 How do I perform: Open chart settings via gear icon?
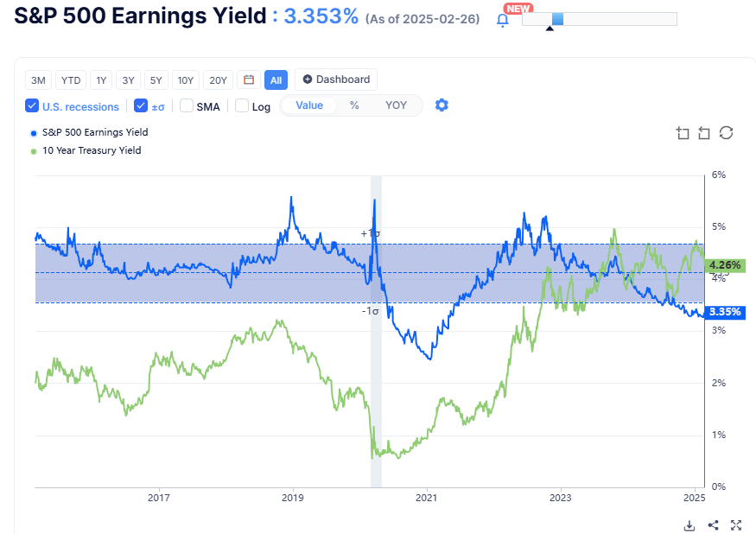coord(442,105)
